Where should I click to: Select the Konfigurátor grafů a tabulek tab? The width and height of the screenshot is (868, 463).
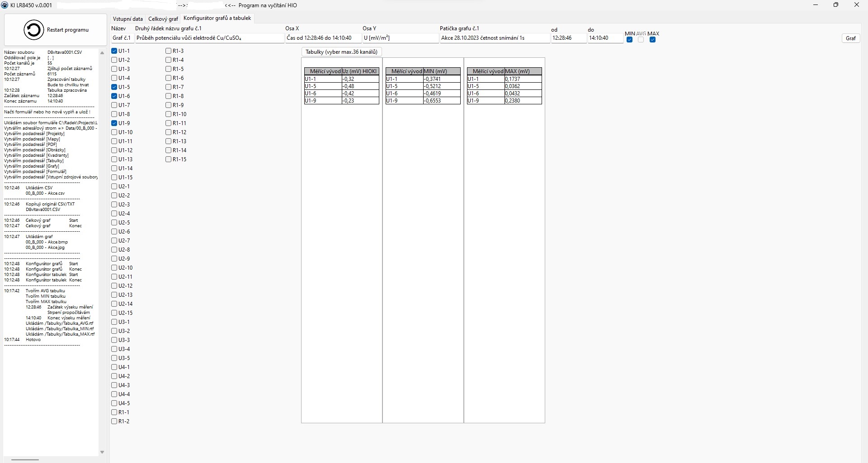pos(217,18)
